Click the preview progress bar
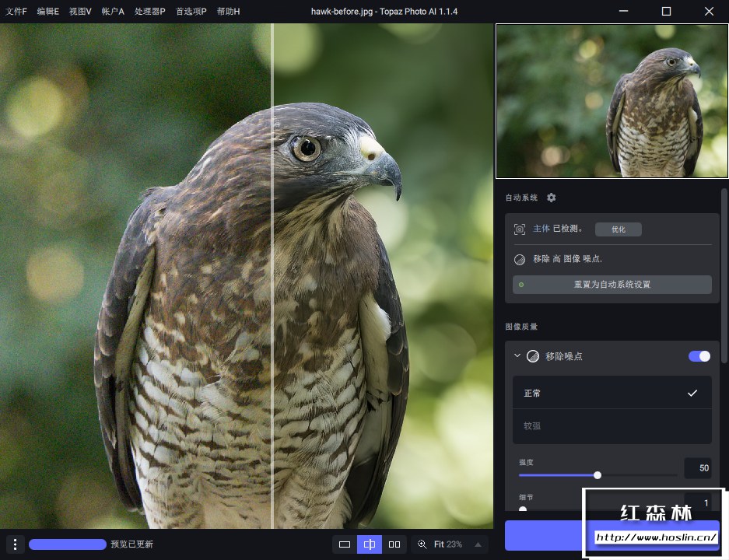Screen dimensions: 729x560 (68, 544)
